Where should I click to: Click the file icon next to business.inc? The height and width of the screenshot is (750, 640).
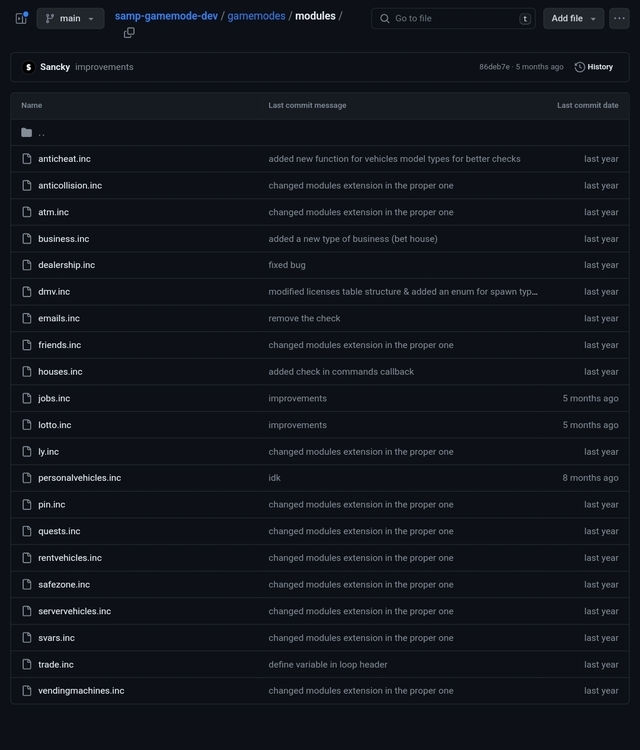(x=27, y=239)
